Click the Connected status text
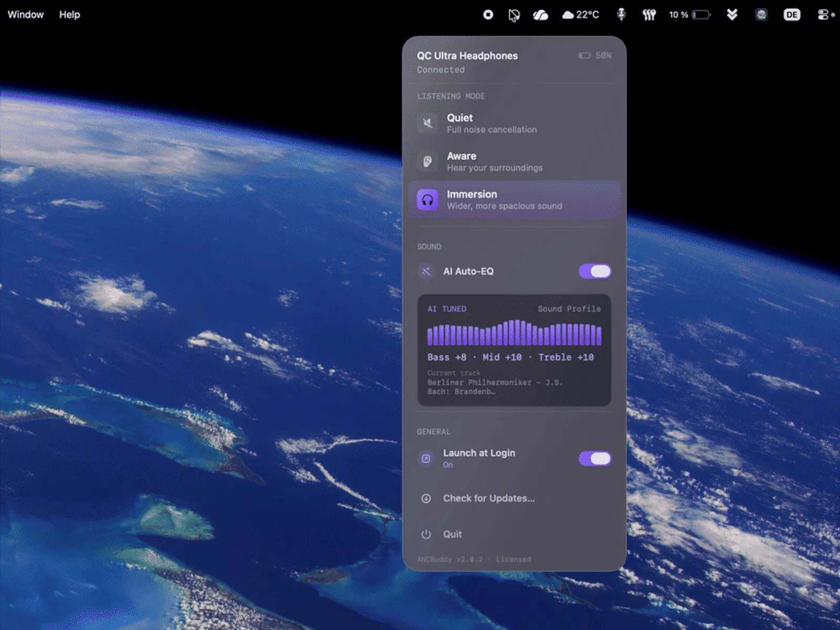Screen dimensions: 840x630 440,70
